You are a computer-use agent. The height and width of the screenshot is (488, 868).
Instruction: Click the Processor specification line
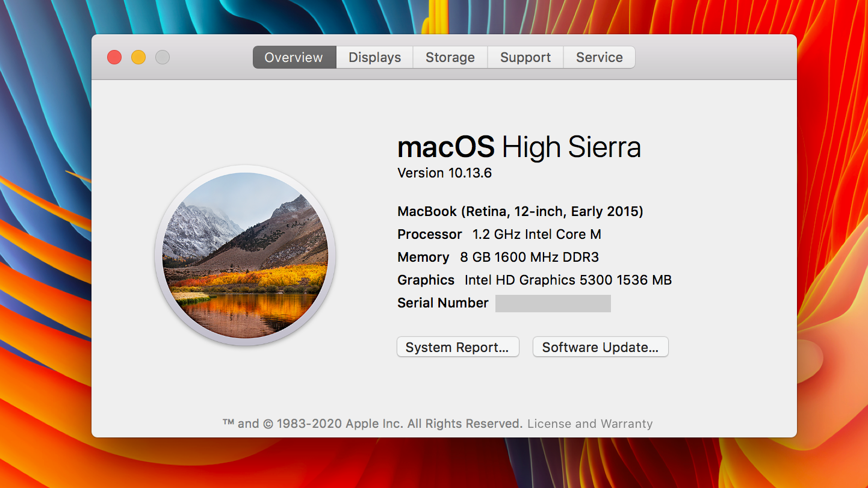(498, 234)
